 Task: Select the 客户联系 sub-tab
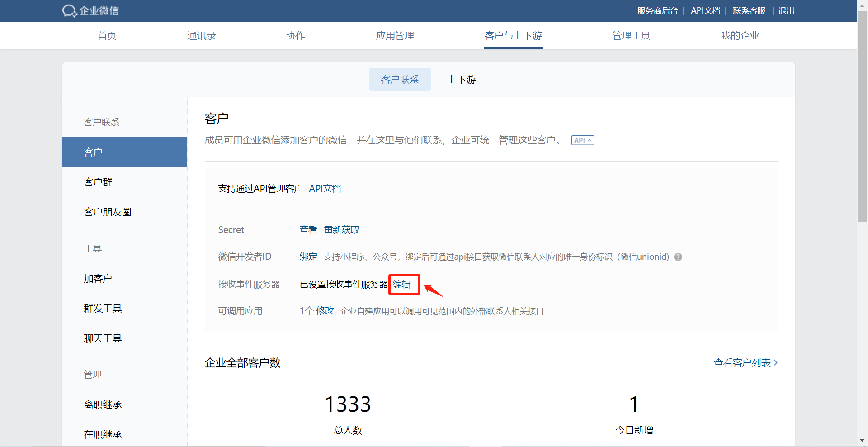pos(400,80)
